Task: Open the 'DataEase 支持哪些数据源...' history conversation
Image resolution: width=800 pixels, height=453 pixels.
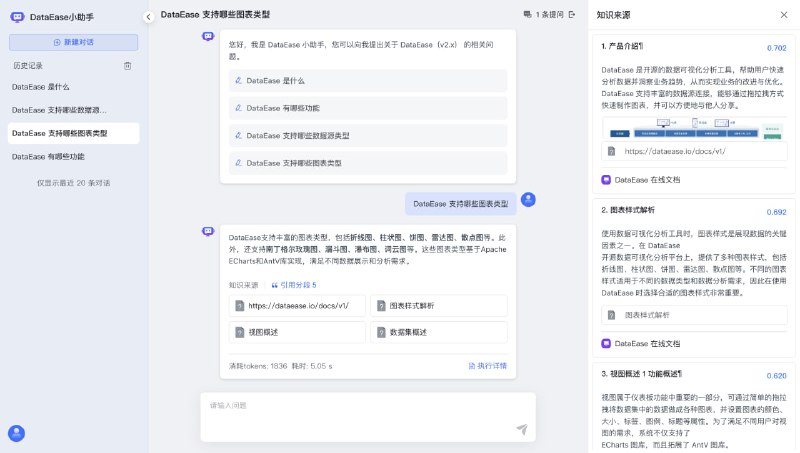Action: pos(59,110)
